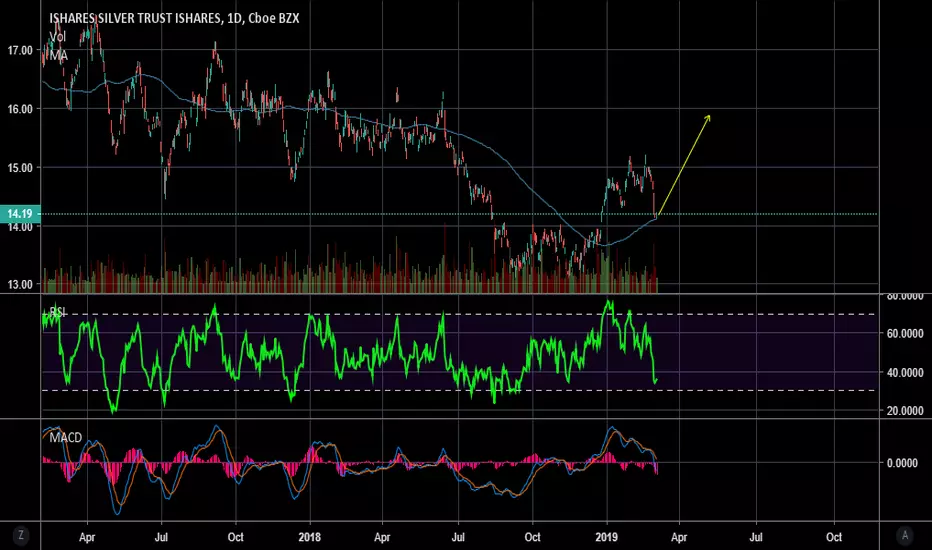Click the 2019 label on time axis
The width and height of the screenshot is (932, 550).
[606, 537]
